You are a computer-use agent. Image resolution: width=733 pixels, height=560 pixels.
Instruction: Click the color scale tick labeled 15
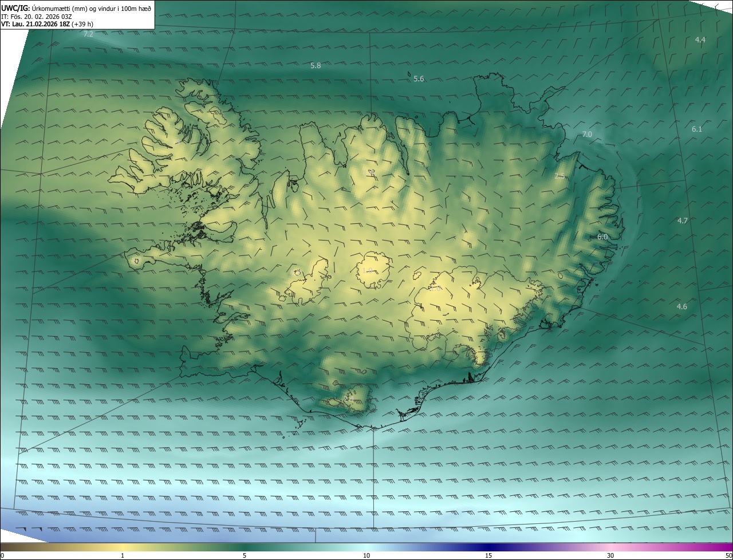(x=488, y=555)
